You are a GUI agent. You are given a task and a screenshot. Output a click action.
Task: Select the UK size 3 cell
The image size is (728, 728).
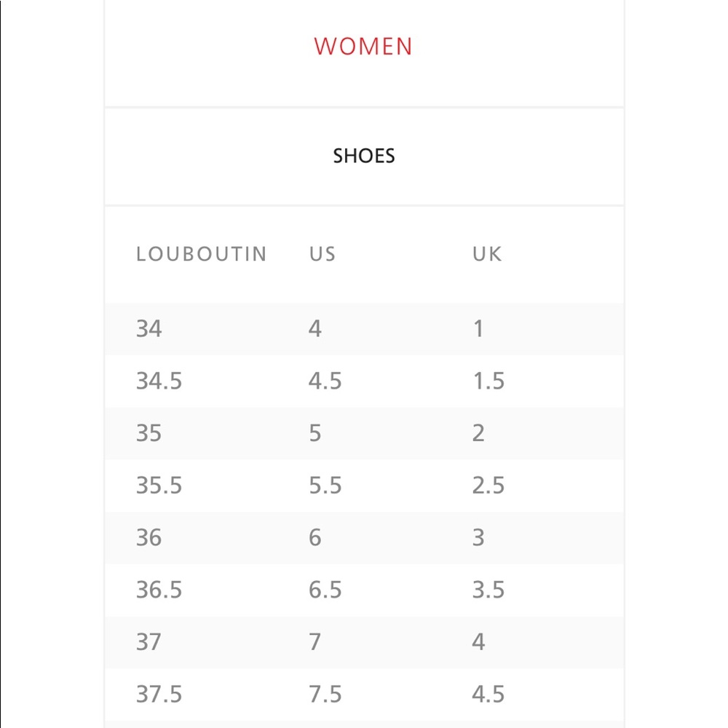[x=479, y=538]
